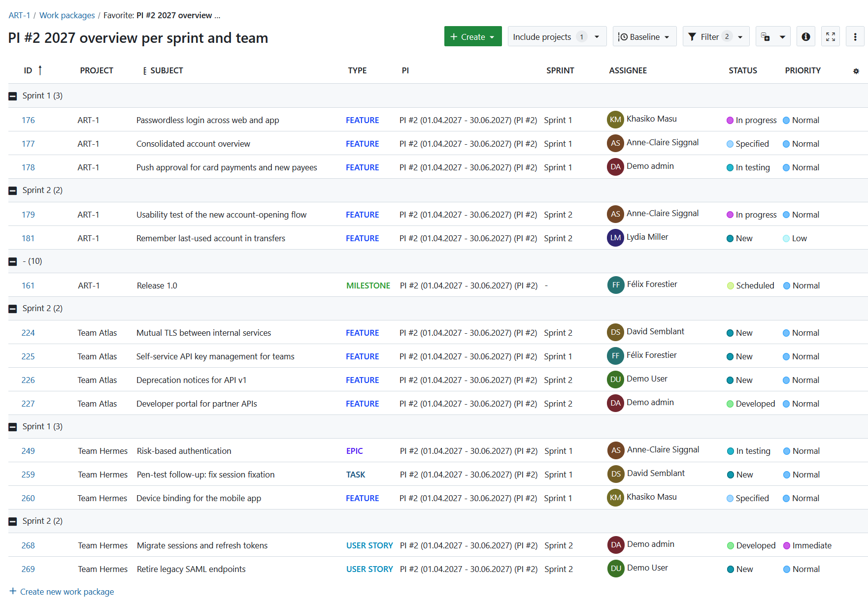Collapse Sprint 2 group above Team Atlas rows

[13, 309]
